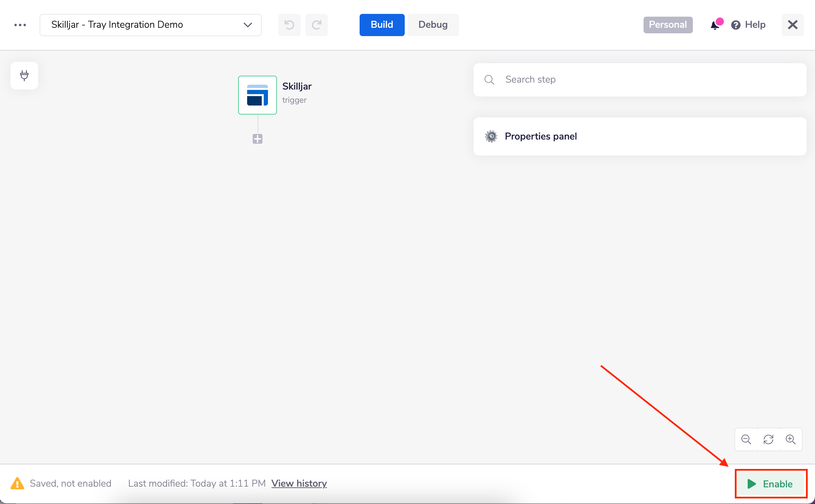Add a step with the plus icon

257,139
